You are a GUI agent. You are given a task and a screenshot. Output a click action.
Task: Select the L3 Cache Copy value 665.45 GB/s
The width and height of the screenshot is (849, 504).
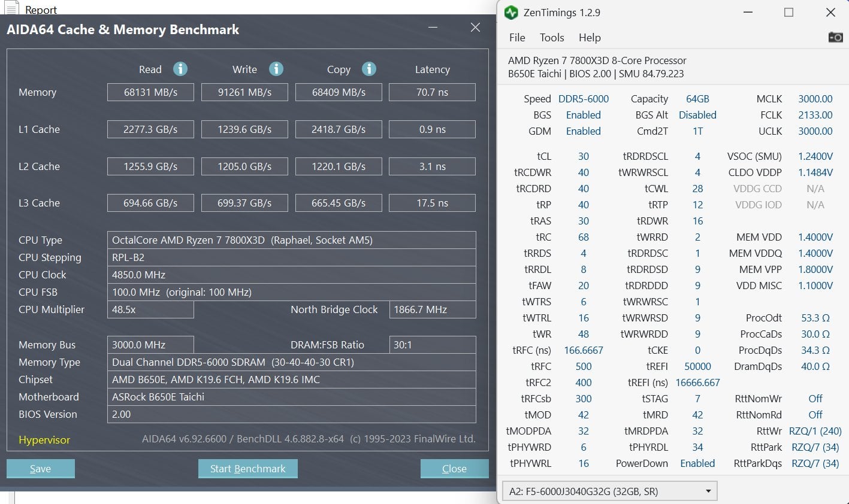click(x=339, y=203)
